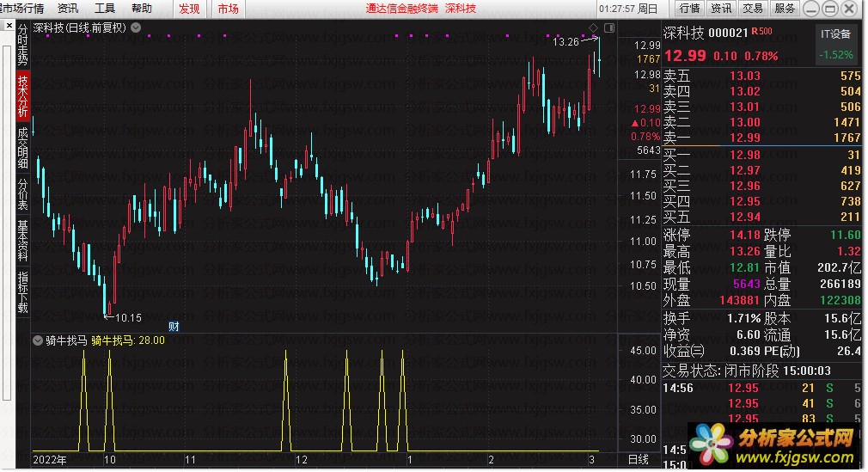Select the 指标下载 sidebar tab

[x=22, y=291]
